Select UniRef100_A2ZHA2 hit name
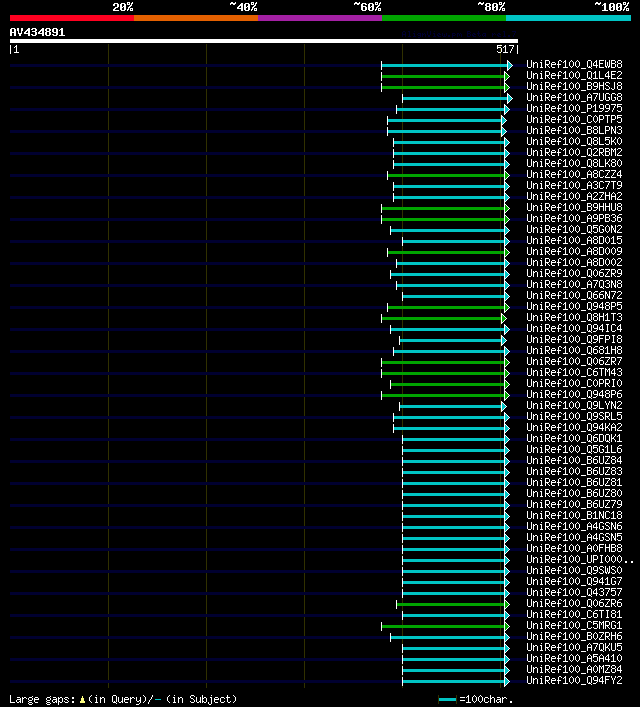The width and height of the screenshot is (640, 707). [x=574, y=196]
